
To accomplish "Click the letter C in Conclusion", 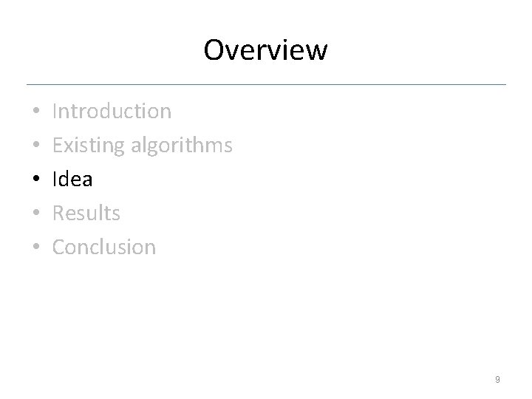I will pos(58,247).
